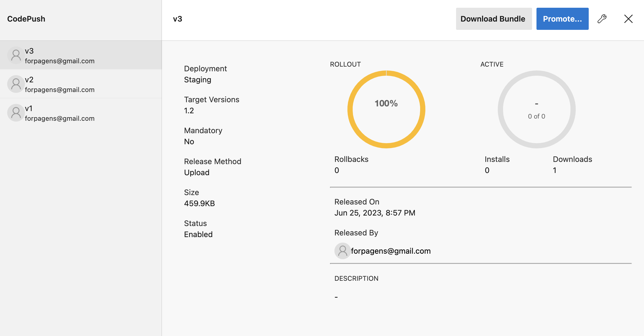The image size is (644, 336).
Task: Click the Released By user avatar
Action: pos(342,251)
